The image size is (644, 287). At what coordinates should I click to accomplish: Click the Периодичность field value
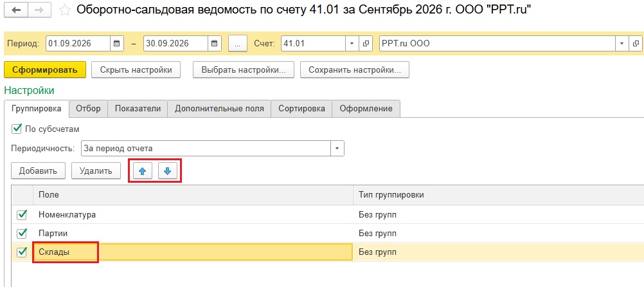tap(206, 149)
